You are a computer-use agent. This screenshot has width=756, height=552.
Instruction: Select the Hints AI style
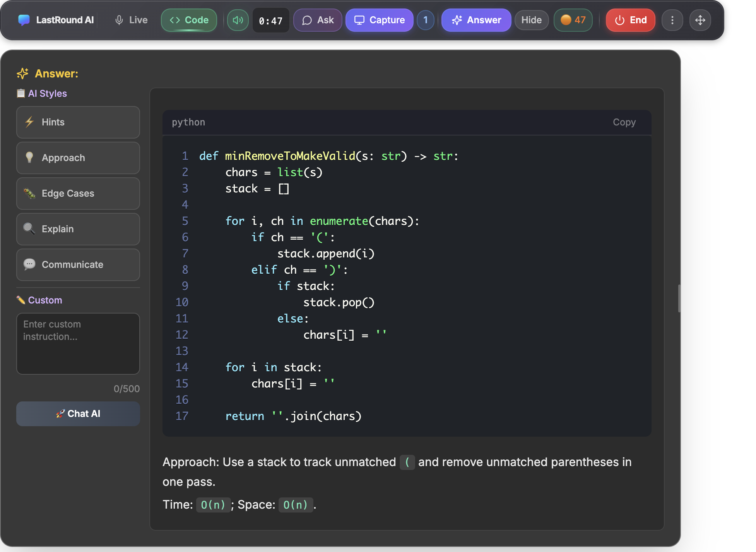click(78, 122)
